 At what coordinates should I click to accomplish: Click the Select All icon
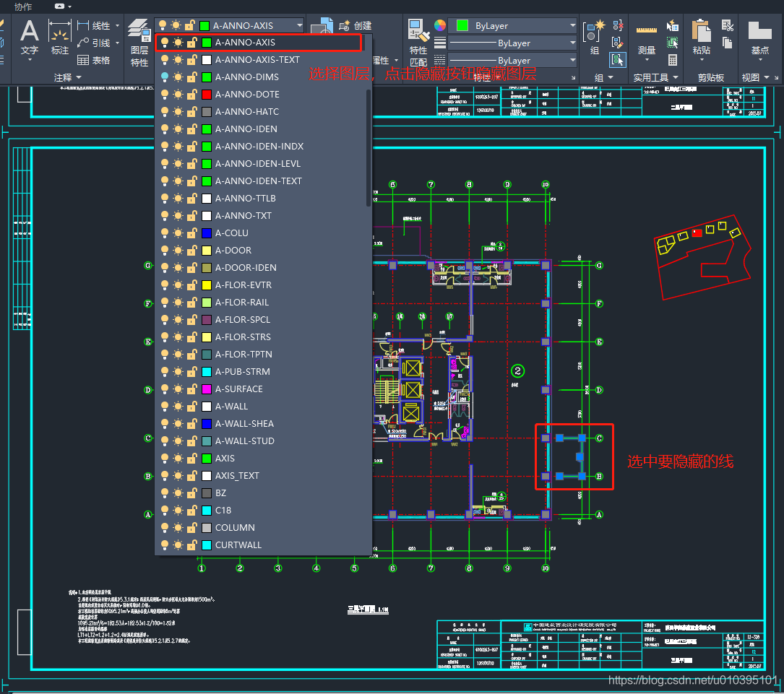[673, 43]
